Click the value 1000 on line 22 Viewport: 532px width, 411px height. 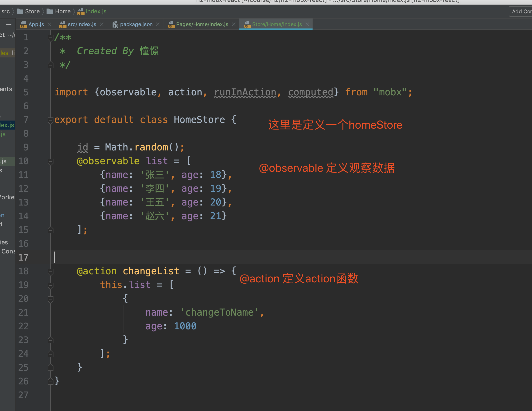coord(185,326)
